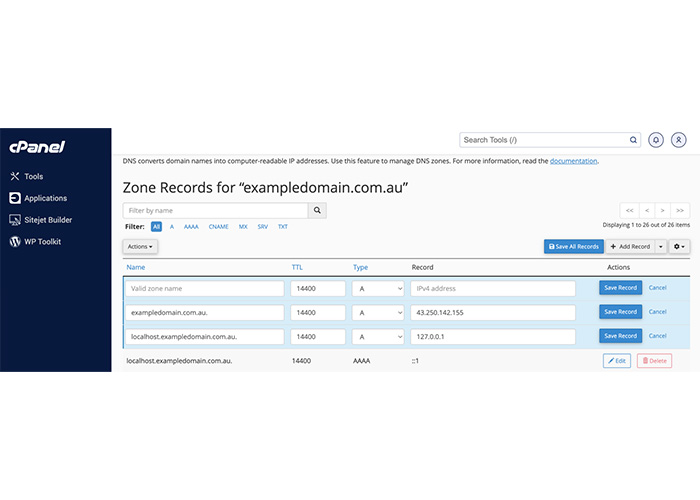Viewport: 700px width, 500px height.
Task: Expand the Actions dropdown
Action: pos(141,246)
